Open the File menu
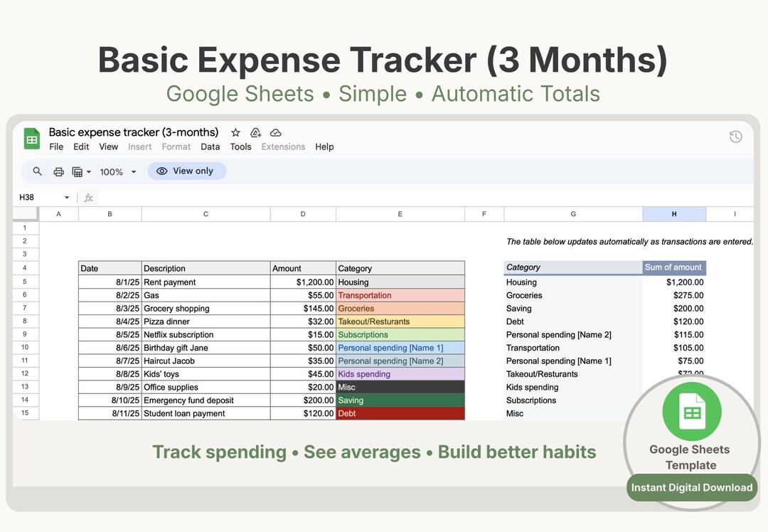 pos(56,147)
